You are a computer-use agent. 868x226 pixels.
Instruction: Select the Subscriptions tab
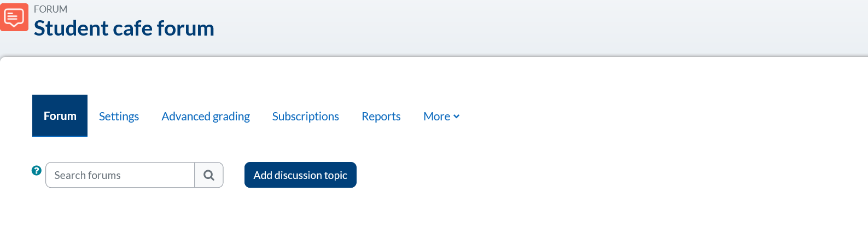click(x=305, y=117)
